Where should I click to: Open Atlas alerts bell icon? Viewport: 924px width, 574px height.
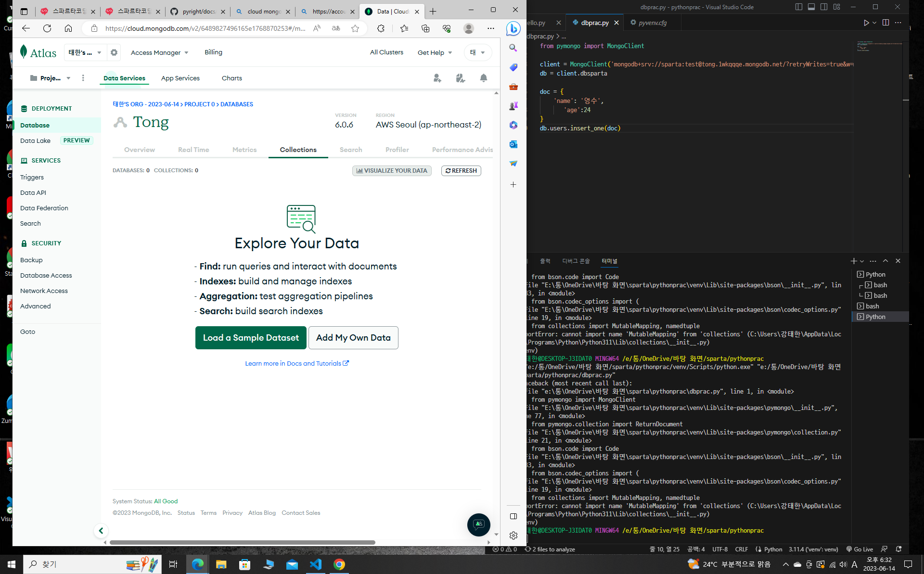tap(484, 78)
